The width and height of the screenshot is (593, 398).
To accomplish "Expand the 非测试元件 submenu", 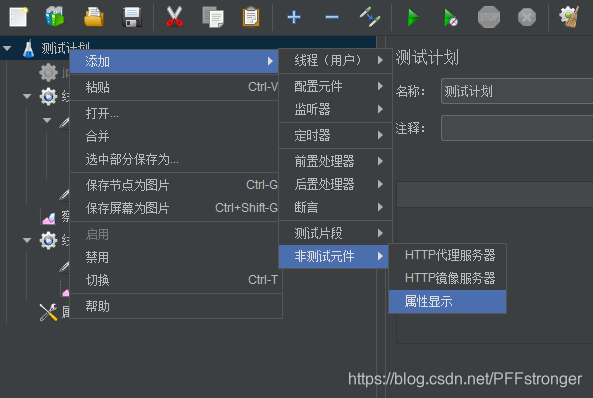I will tap(334, 257).
